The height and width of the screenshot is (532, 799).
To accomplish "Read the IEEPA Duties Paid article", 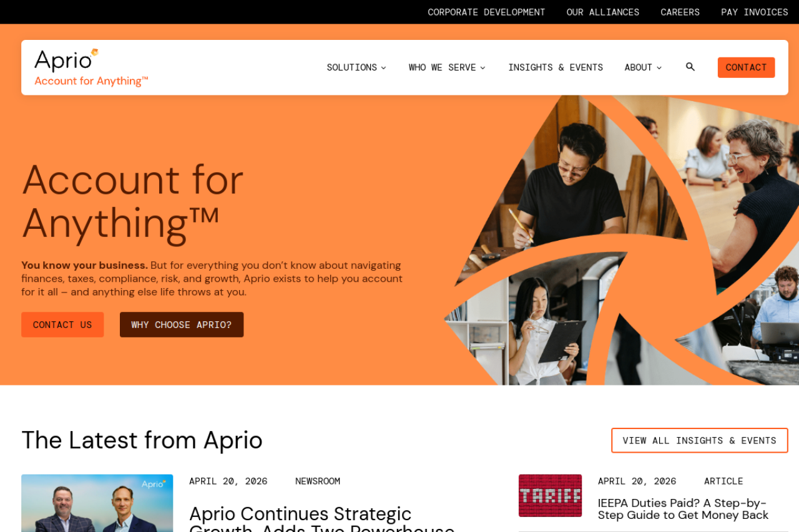I will (x=684, y=509).
